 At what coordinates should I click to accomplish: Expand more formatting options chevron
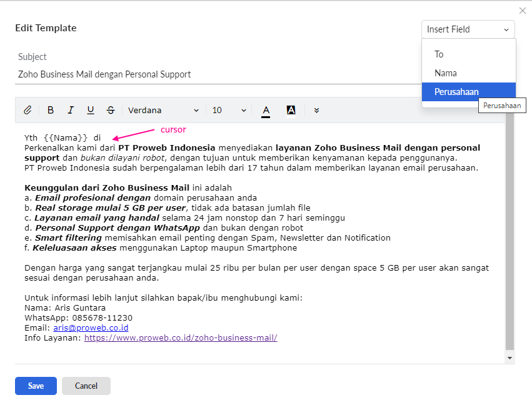pyautogui.click(x=316, y=111)
